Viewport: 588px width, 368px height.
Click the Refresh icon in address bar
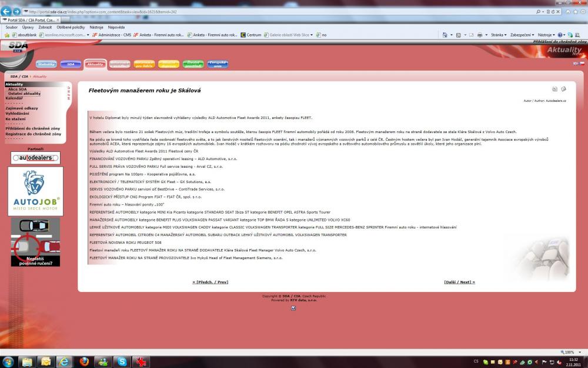[553, 12]
